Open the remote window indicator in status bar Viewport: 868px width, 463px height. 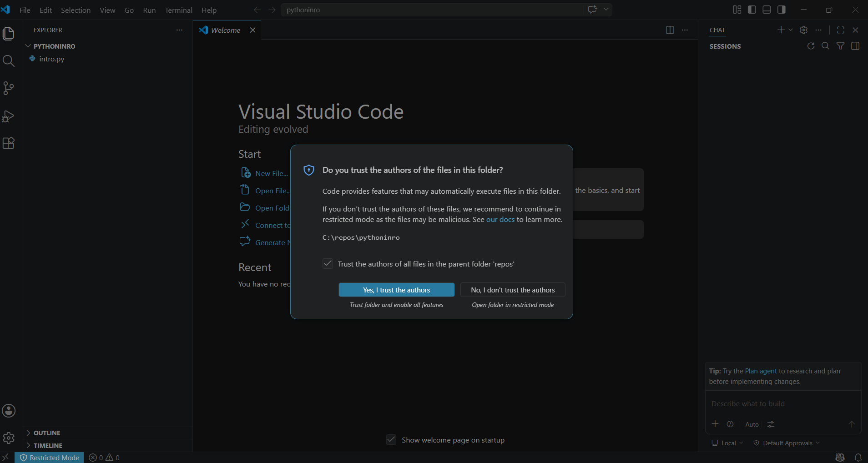click(6, 458)
